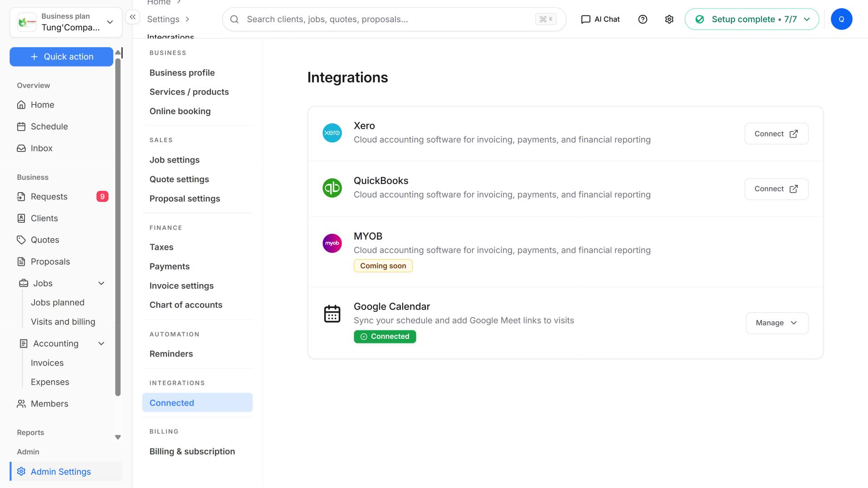Viewport: 868px width, 488px height.
Task: Open the Google Calendar Manage dropdown
Action: [777, 323]
